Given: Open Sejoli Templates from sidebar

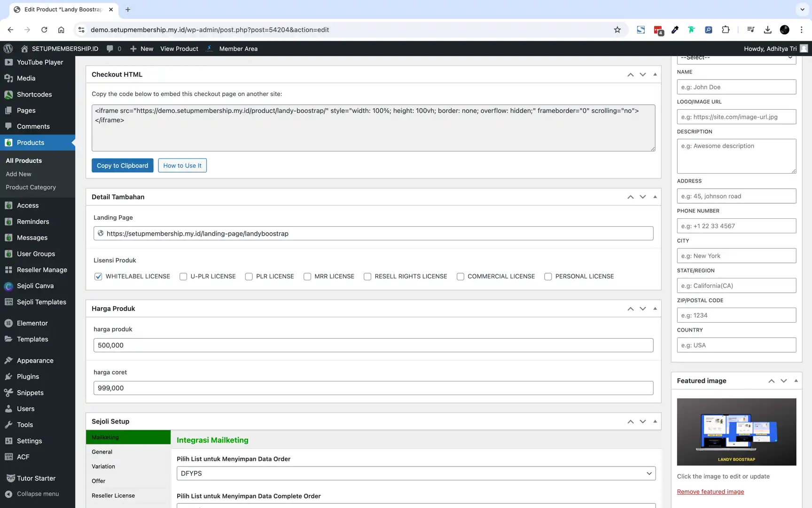Looking at the screenshot, I should [41, 302].
